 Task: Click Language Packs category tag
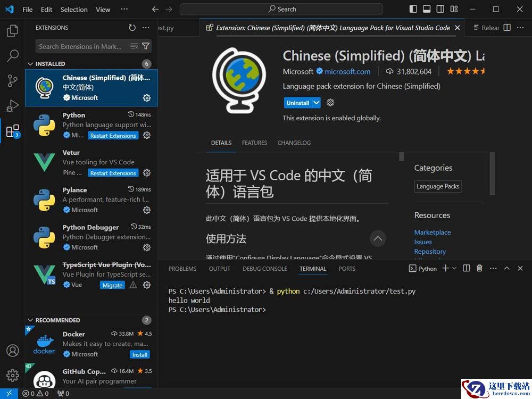tap(438, 186)
